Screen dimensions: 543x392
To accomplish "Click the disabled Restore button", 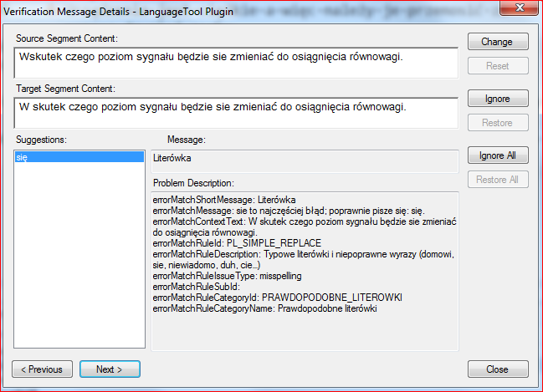I will coord(497,123).
